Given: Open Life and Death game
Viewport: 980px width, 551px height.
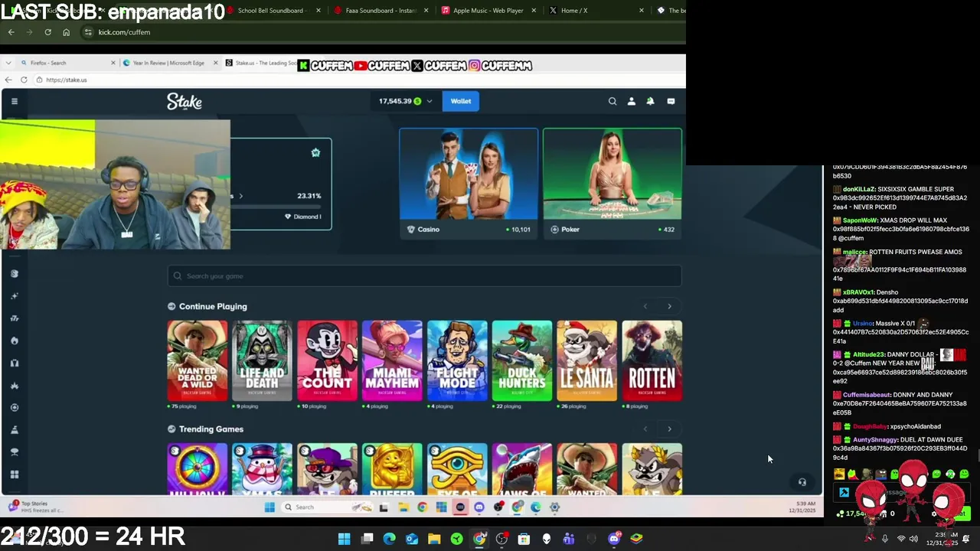Looking at the screenshot, I should point(262,360).
